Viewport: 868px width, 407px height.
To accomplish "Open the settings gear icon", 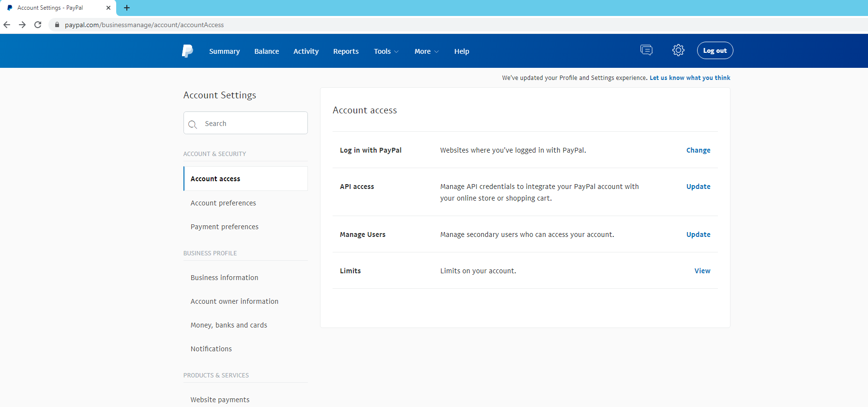I will pos(678,50).
